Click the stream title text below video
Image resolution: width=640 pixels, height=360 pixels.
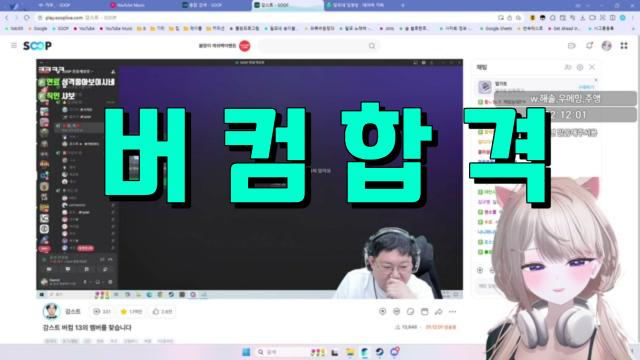(87, 327)
